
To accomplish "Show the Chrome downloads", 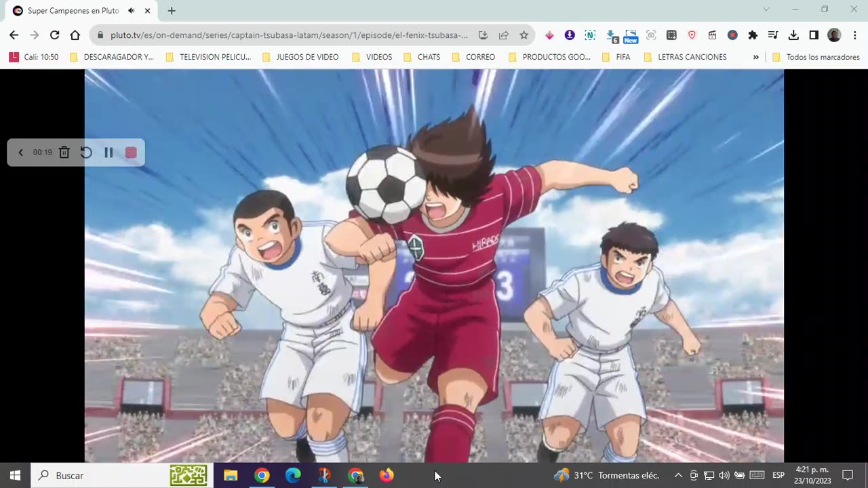I will 793,35.
